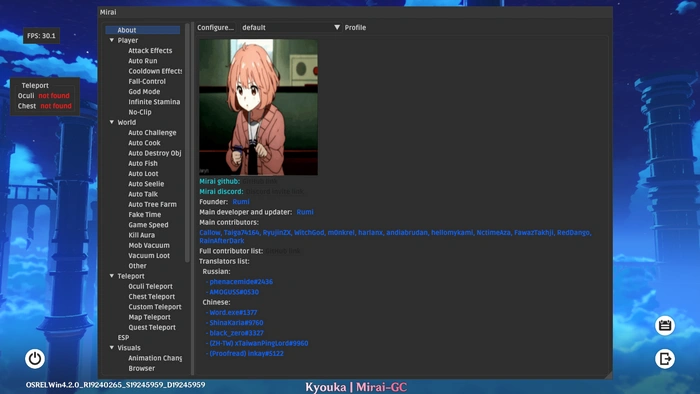Image resolution: width=700 pixels, height=394 pixels.
Task: Collapse the Visuals tree section
Action: 112,348
